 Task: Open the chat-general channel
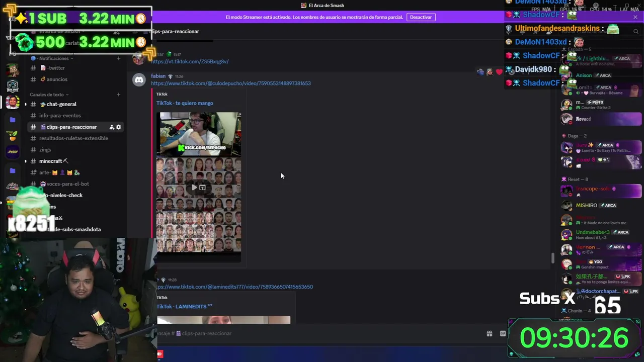pyautogui.click(x=74, y=104)
